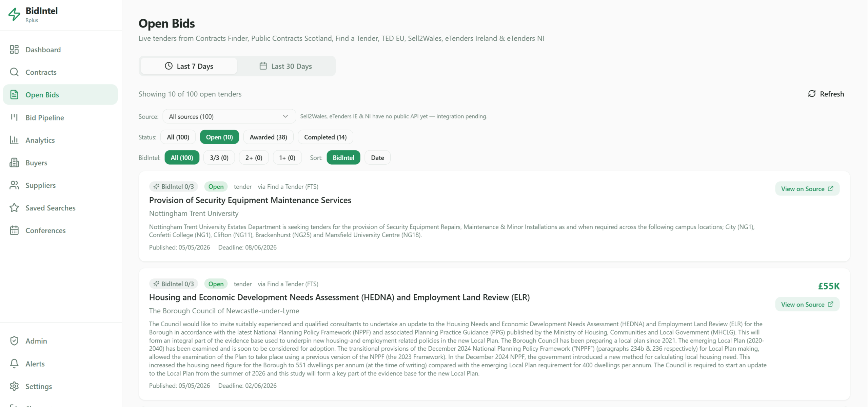Open the Admin page
The width and height of the screenshot is (868, 407).
(60, 341)
